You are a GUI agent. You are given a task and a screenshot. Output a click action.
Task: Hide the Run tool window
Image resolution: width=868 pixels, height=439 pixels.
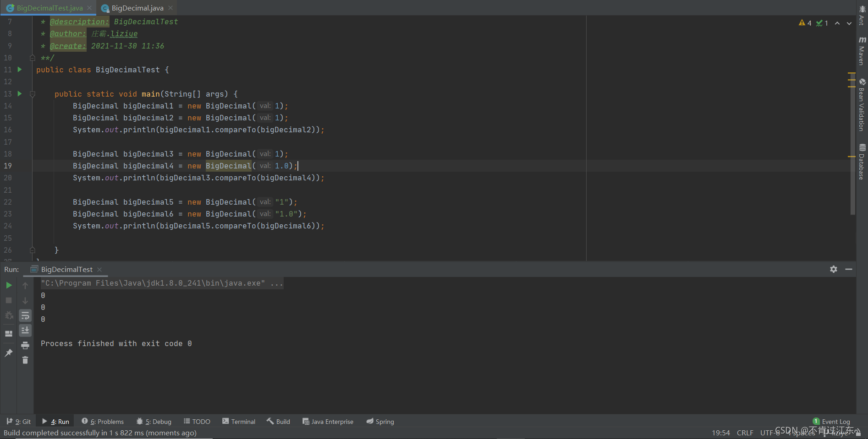click(x=849, y=269)
